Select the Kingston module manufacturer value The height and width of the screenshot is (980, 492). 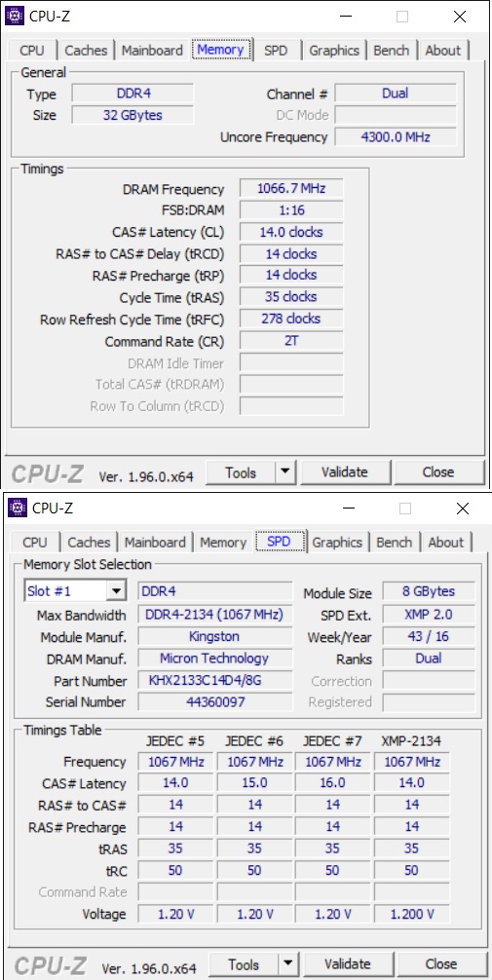click(x=214, y=636)
